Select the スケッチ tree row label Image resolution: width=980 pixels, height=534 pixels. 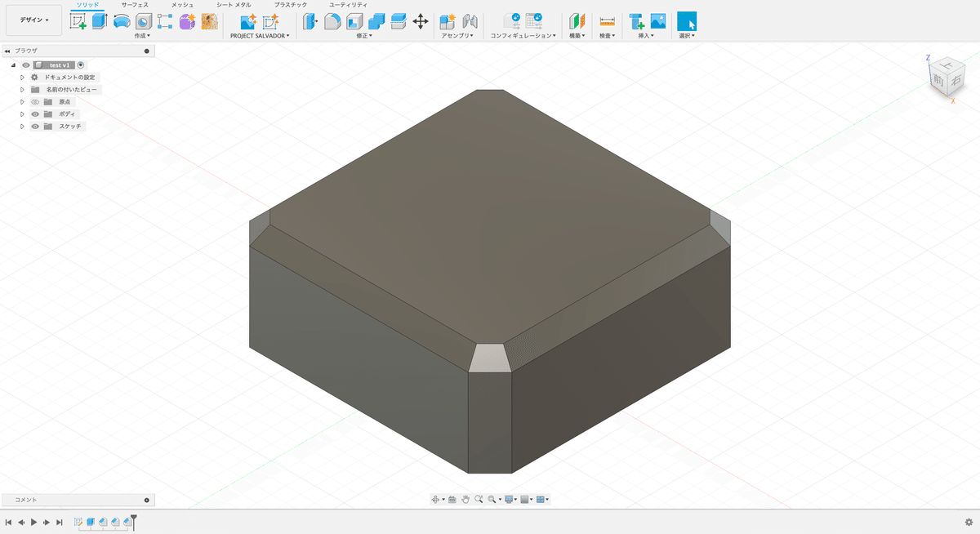(x=69, y=127)
